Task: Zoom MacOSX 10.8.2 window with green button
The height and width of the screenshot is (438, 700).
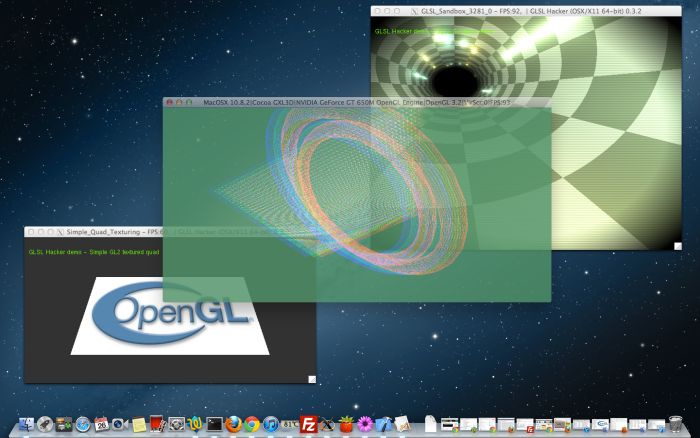Action: (189, 102)
